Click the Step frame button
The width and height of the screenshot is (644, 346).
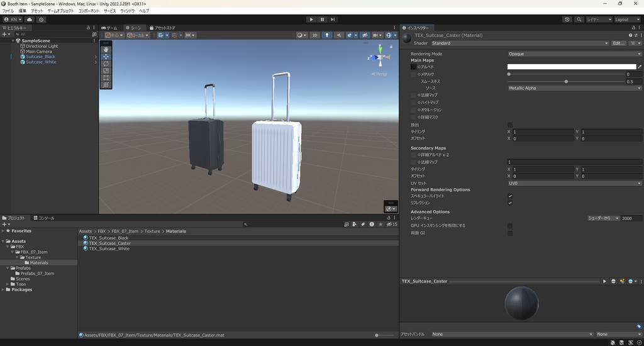click(x=333, y=20)
